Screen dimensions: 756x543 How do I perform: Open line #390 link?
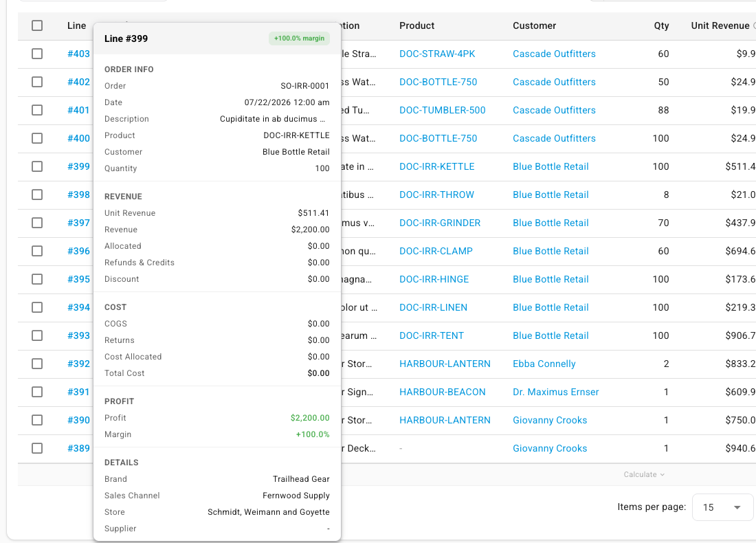pyautogui.click(x=78, y=420)
